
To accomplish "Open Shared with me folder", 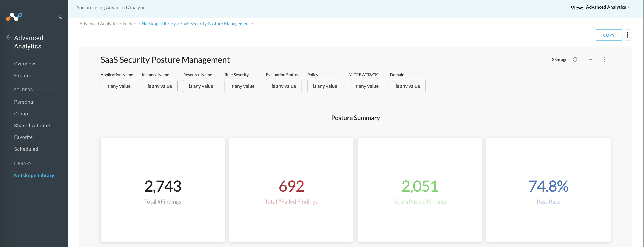I will click(x=32, y=125).
